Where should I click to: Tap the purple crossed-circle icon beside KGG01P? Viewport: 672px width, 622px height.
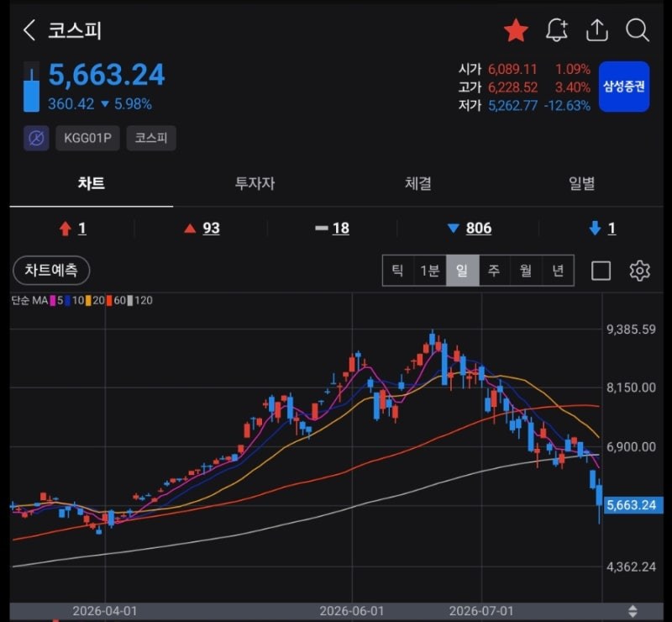[36, 138]
